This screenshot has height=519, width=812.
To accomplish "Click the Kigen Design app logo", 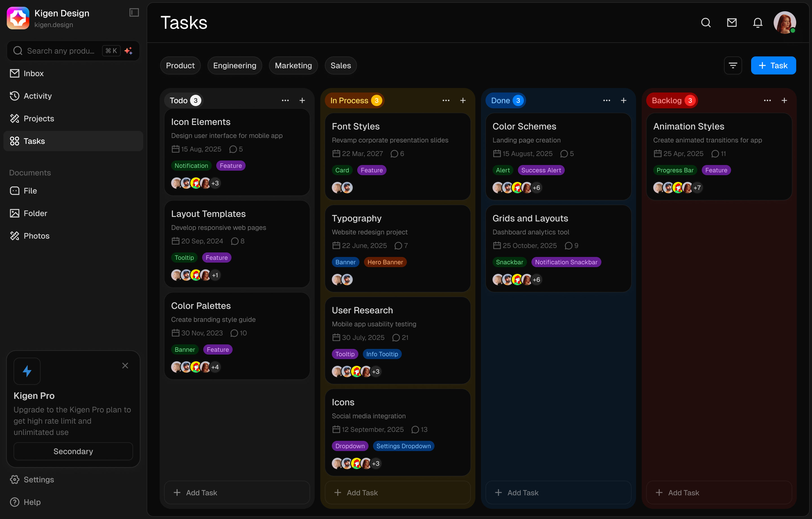I will (18, 17).
